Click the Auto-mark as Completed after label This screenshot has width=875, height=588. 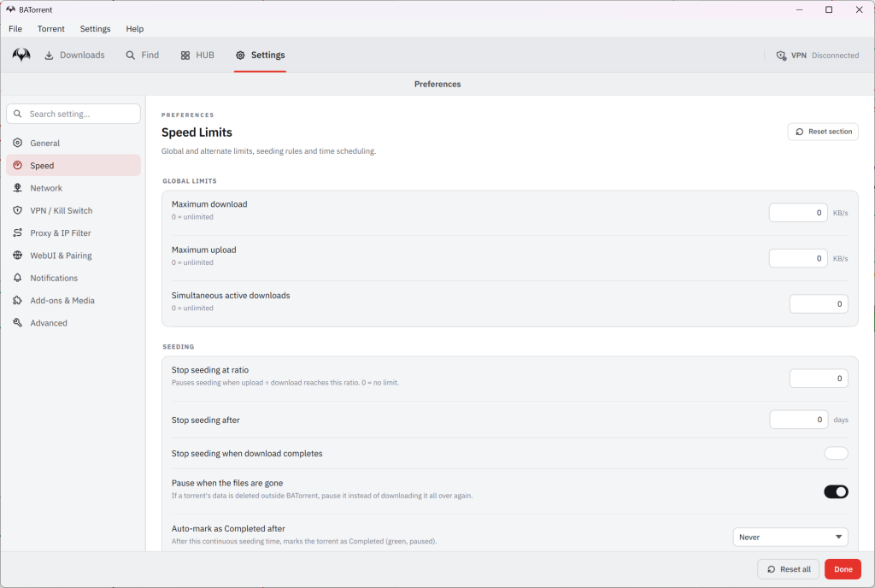coord(228,528)
